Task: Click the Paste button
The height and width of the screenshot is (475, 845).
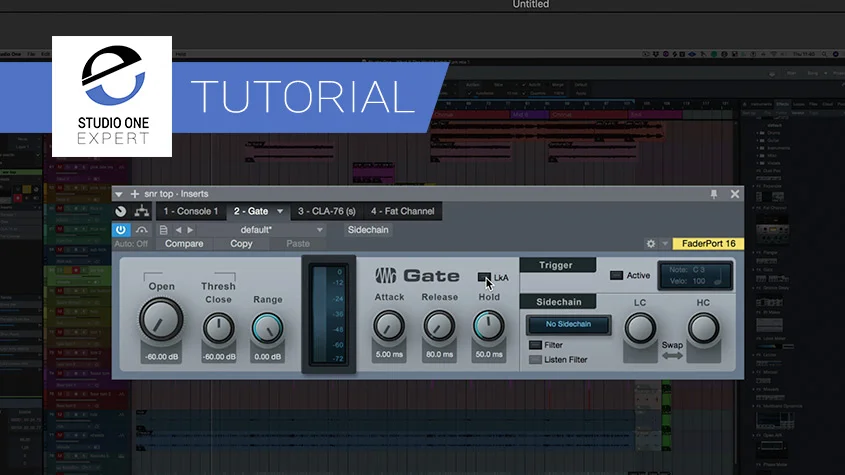Action: pyautogui.click(x=297, y=244)
